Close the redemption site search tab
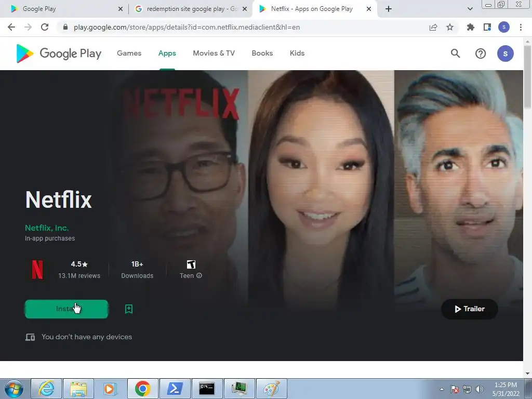 click(x=244, y=9)
